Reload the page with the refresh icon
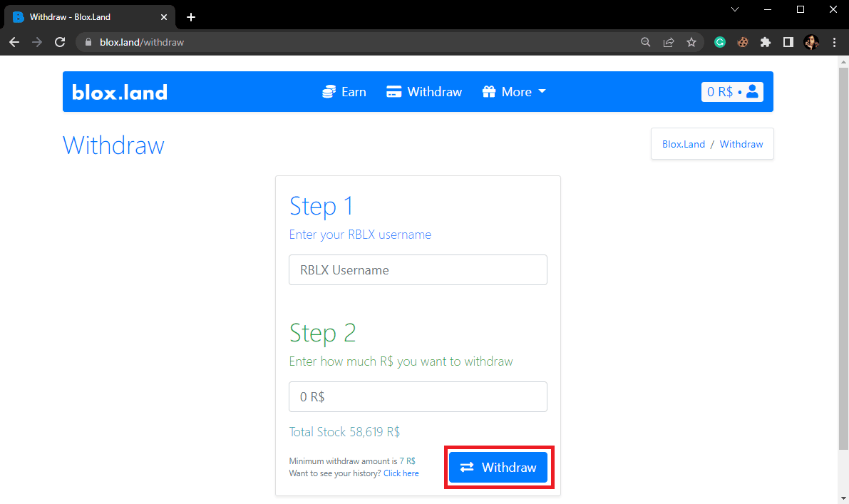Screen dimensions: 849x504 click(60, 42)
